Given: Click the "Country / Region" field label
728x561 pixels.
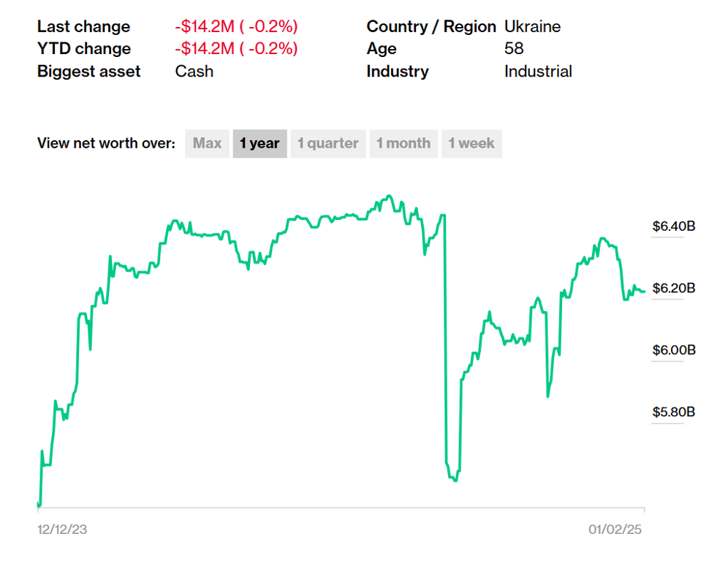Looking at the screenshot, I should coord(432,27).
